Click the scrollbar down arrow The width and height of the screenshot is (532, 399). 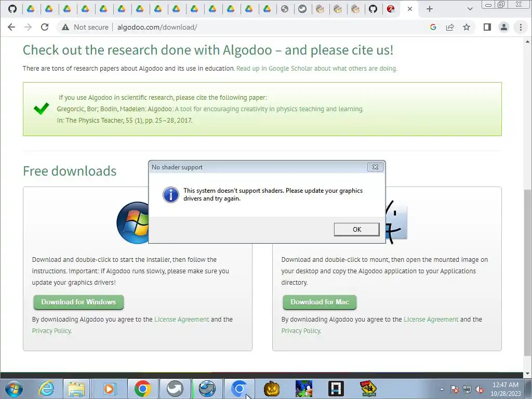527,374
